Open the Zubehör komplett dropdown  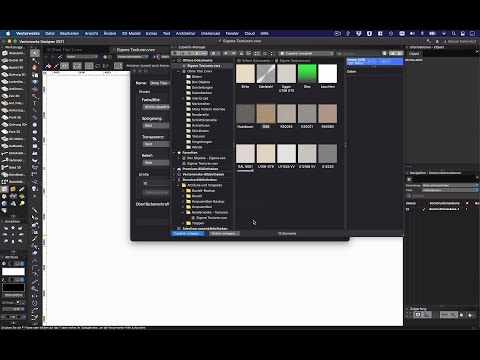pyautogui.click(x=306, y=53)
